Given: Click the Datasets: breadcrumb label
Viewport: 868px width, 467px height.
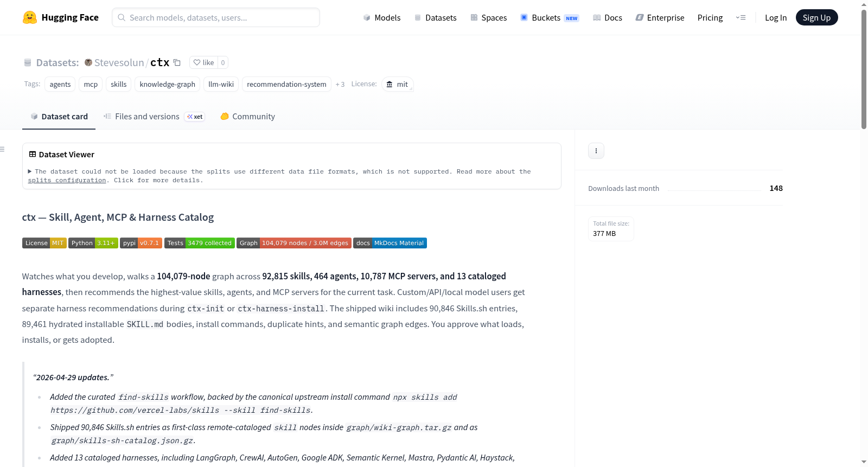Looking at the screenshot, I should tap(58, 62).
